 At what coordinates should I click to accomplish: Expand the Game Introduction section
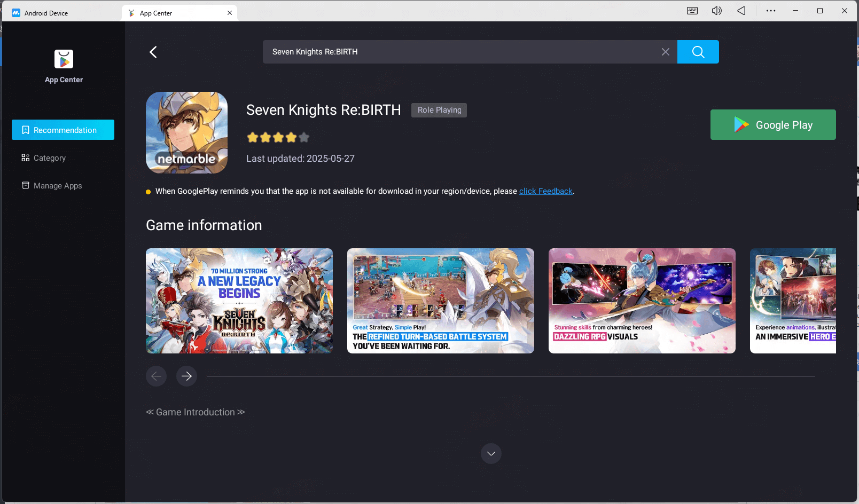[x=196, y=412]
